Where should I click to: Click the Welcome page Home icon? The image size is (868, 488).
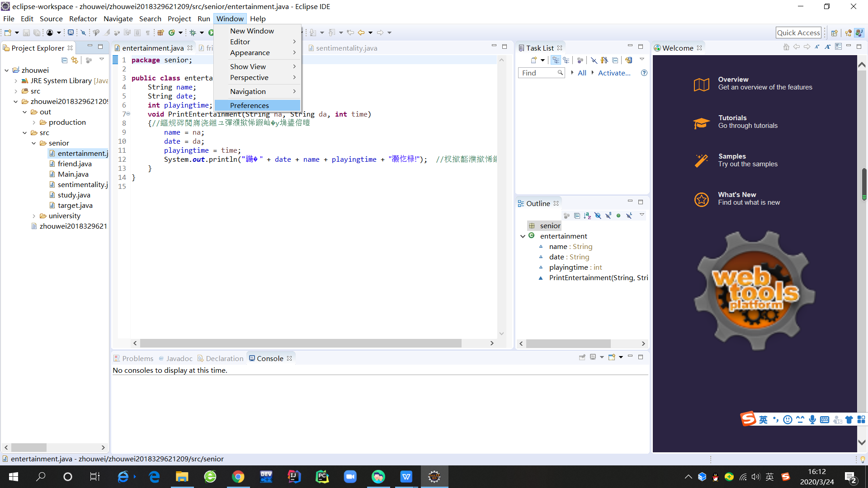[786, 47]
